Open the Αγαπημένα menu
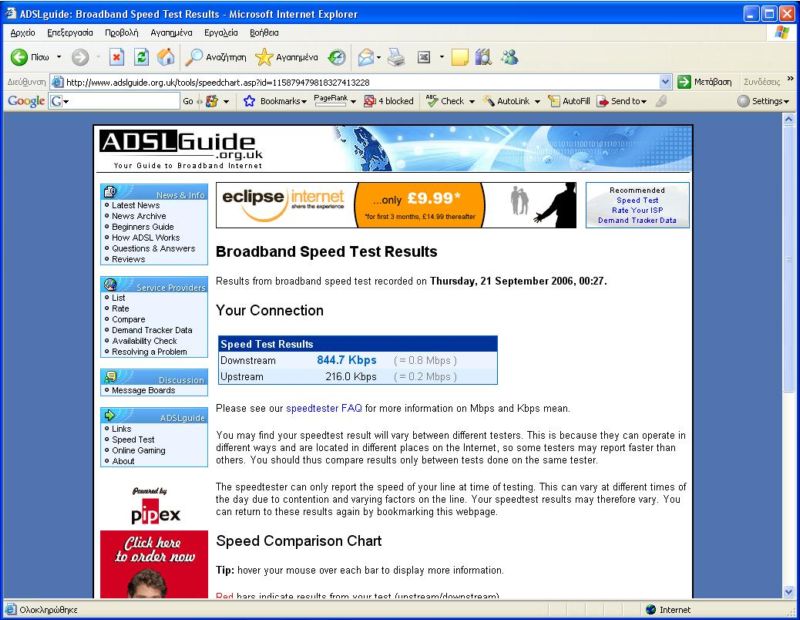The image size is (800, 620). (171, 33)
